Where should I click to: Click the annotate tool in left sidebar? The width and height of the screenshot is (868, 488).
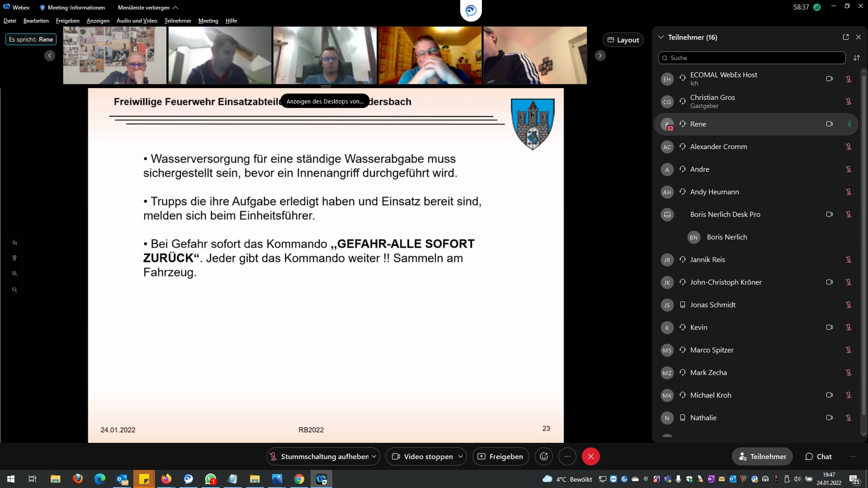[x=14, y=243]
